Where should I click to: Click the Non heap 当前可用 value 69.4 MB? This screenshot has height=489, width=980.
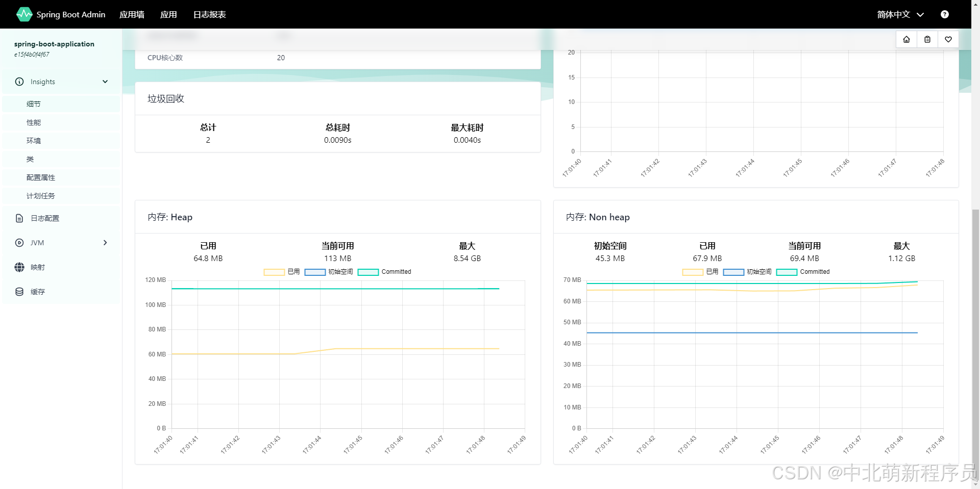point(804,259)
